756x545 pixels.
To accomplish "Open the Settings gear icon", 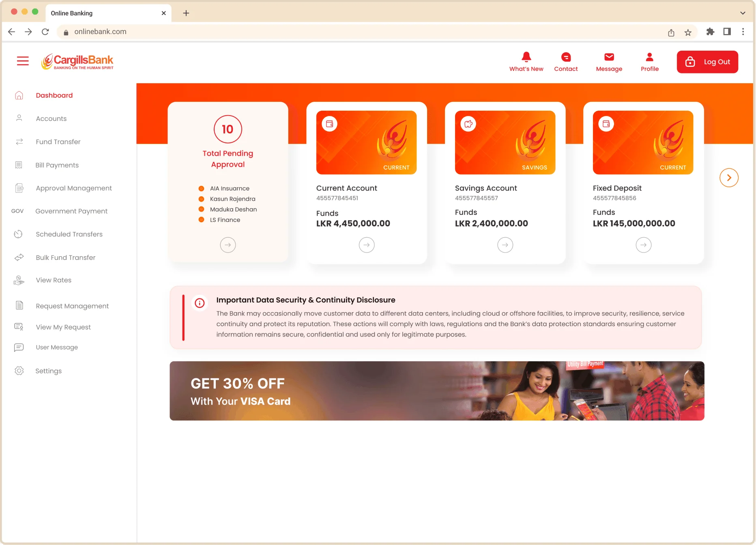I will [x=19, y=371].
